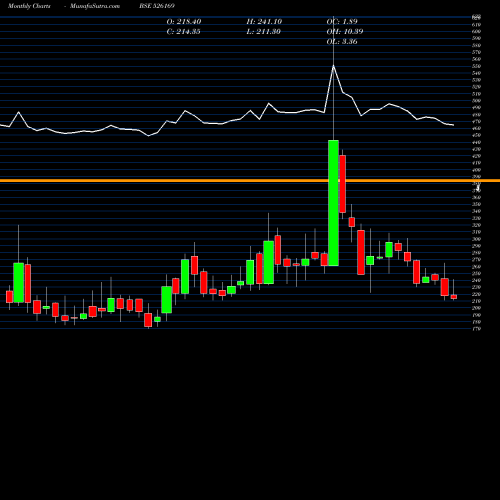Click the 'OH: 10.39' reading
Viewport: 500px width, 500px height.
345,32
